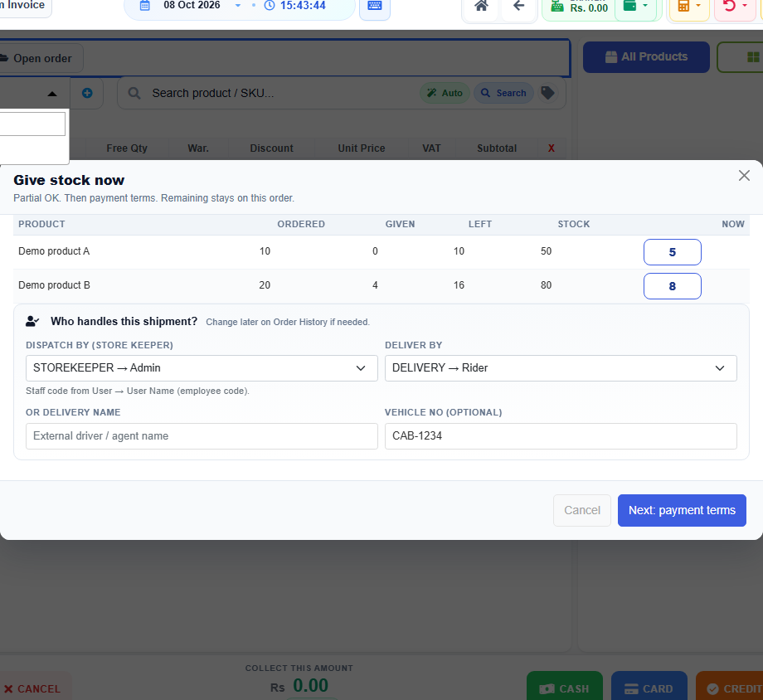Screen dimensions: 763x700
Task: Click the Vehicle No field CAB-1234
Action: (561, 436)
